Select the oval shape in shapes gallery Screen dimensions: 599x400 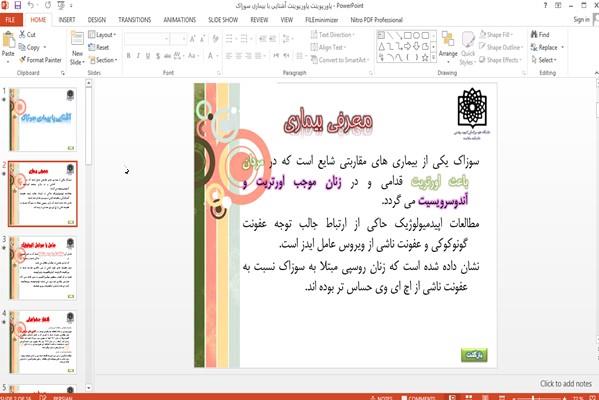[416, 36]
